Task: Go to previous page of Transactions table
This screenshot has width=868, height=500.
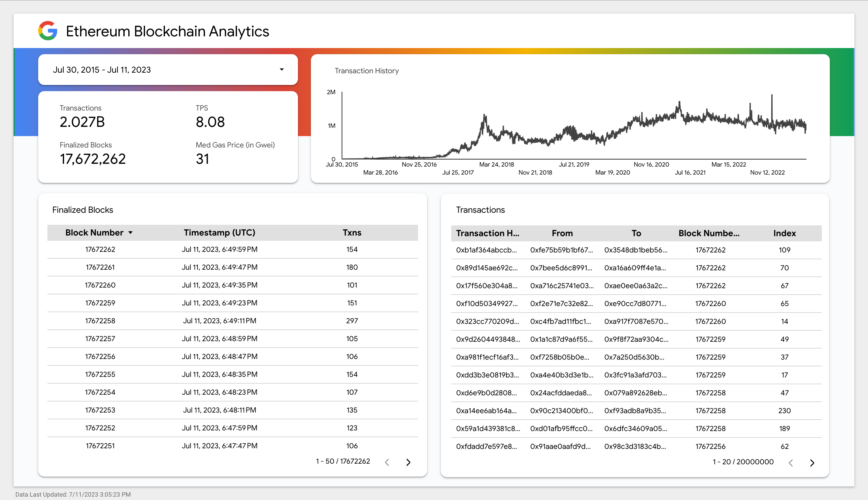Action: [x=791, y=463]
